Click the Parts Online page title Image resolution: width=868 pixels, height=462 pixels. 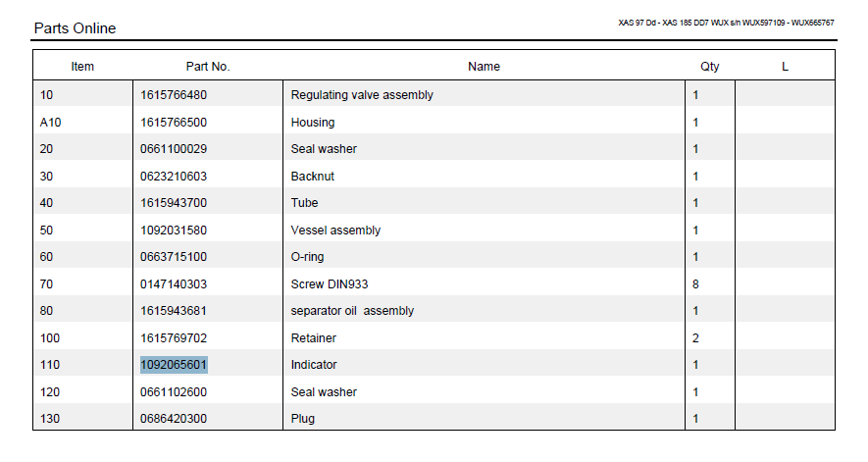pos(75,28)
